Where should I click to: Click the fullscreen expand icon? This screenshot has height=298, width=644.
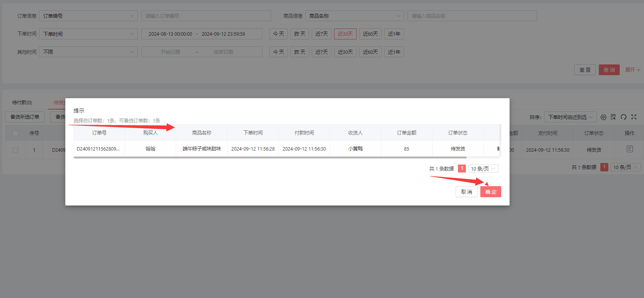pos(634,117)
